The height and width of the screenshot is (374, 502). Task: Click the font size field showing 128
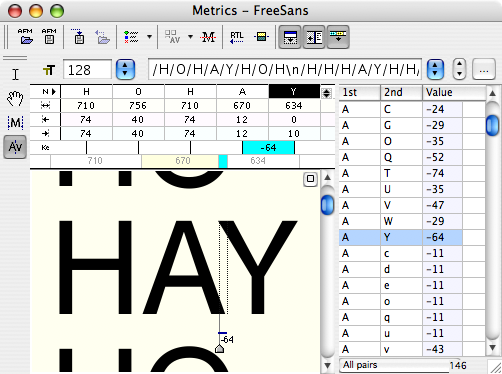point(87,70)
